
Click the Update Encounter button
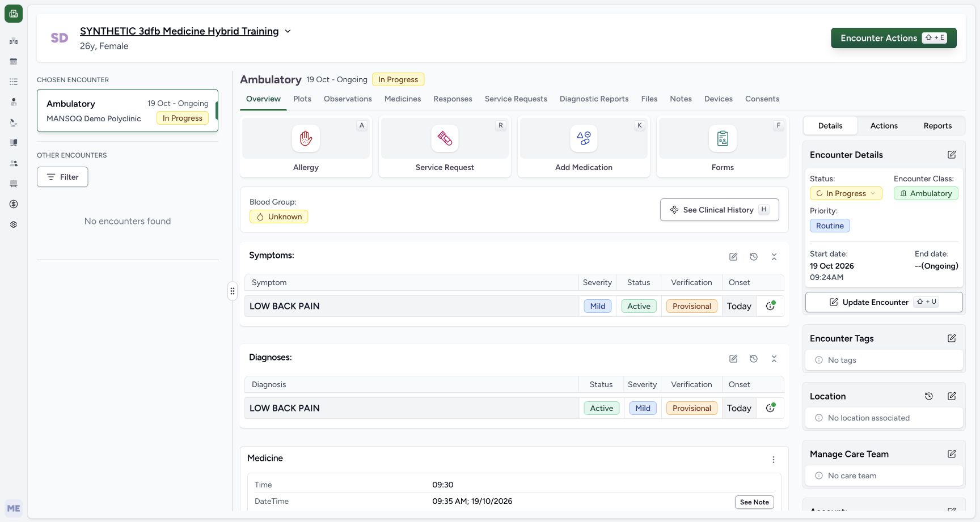pos(884,302)
